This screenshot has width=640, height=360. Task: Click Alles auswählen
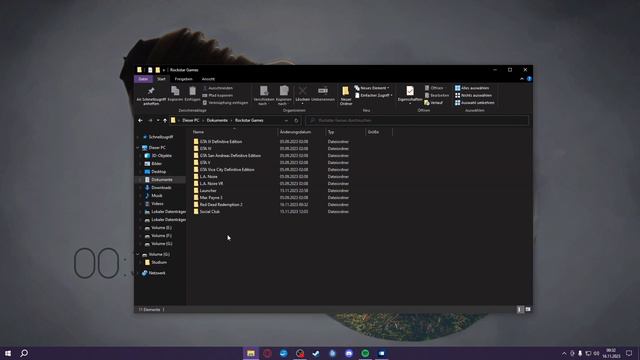click(x=472, y=88)
